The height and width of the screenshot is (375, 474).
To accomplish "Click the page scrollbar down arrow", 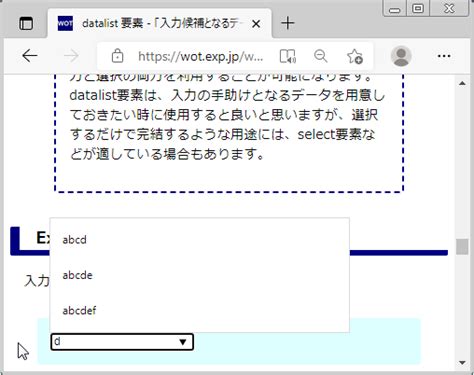I will [x=462, y=363].
